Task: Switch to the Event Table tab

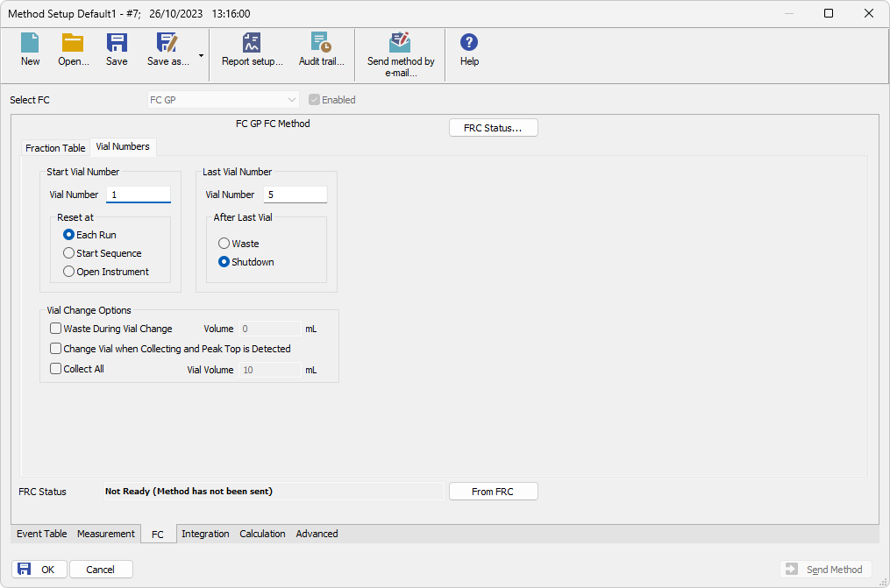Action: [x=41, y=534]
